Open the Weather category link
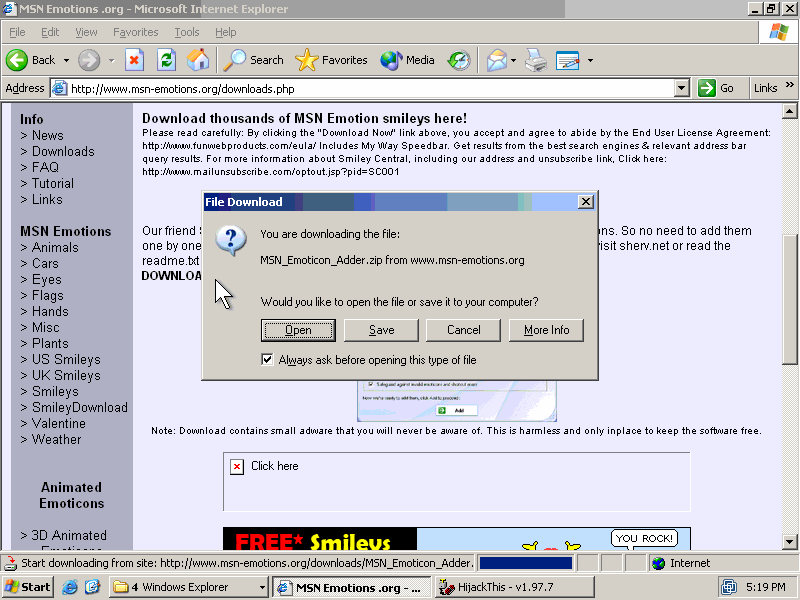The width and height of the screenshot is (800, 600). click(56, 439)
